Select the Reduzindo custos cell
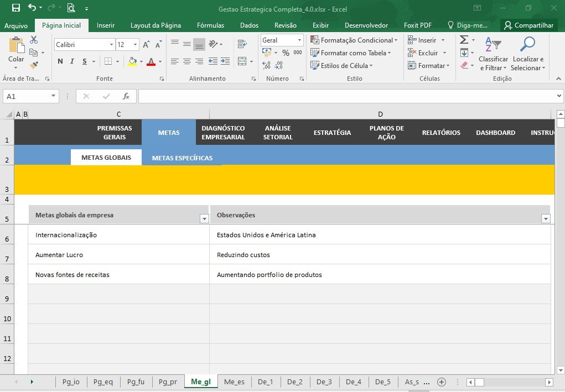Screen dimensions: 565x392 pyautogui.click(x=380, y=255)
